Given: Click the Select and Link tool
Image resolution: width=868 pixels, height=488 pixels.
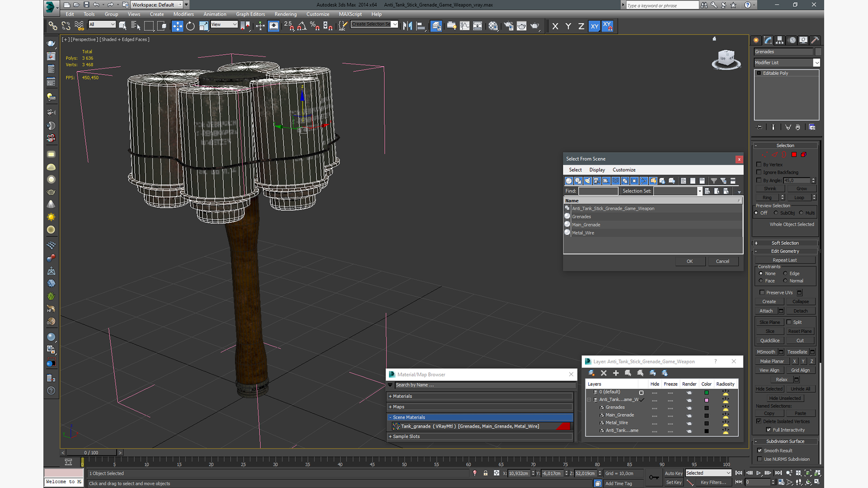Looking at the screenshot, I should [x=53, y=26].
